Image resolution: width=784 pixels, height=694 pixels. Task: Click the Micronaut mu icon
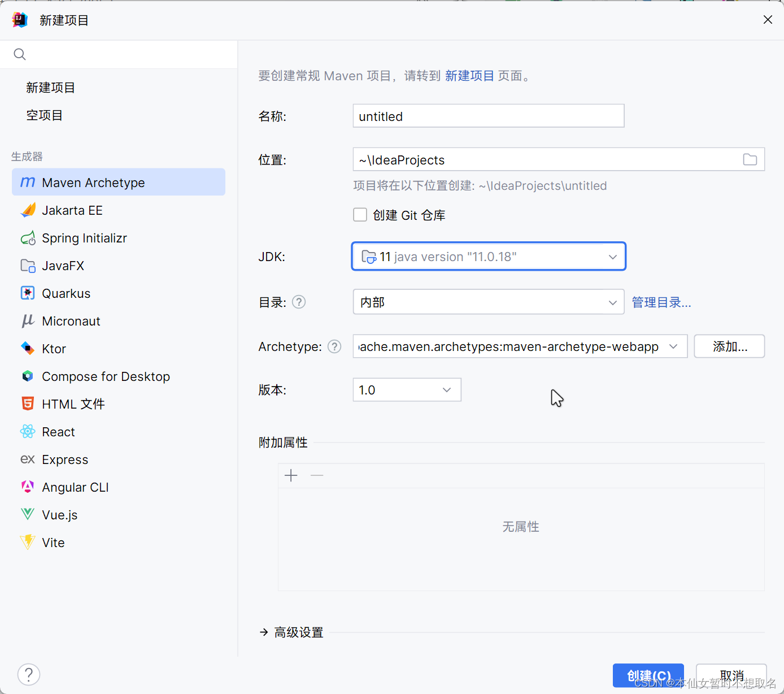[x=28, y=321]
